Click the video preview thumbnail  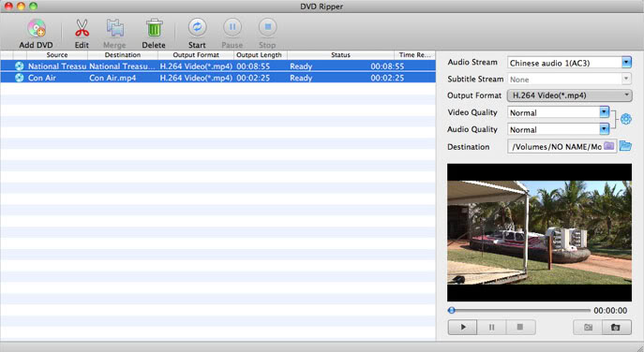[x=539, y=232]
